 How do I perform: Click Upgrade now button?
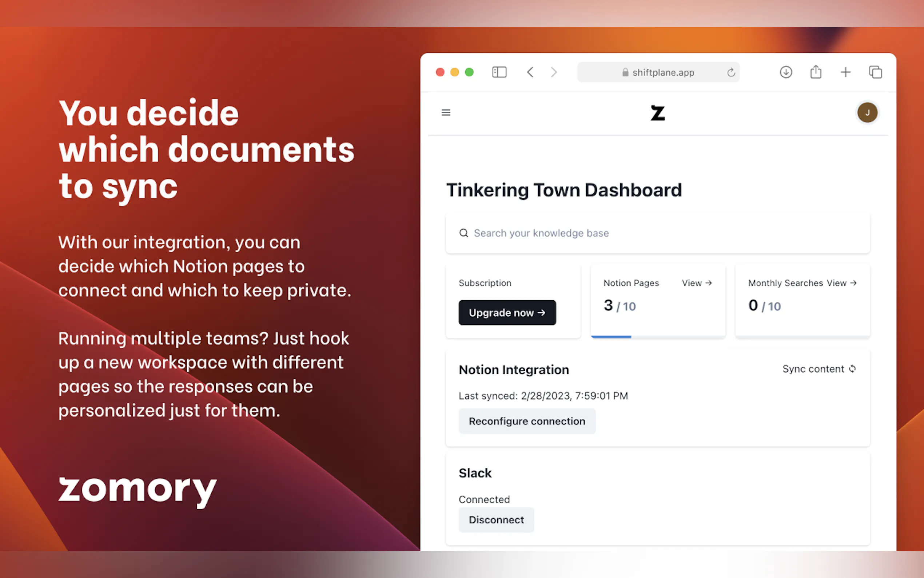coord(507,313)
